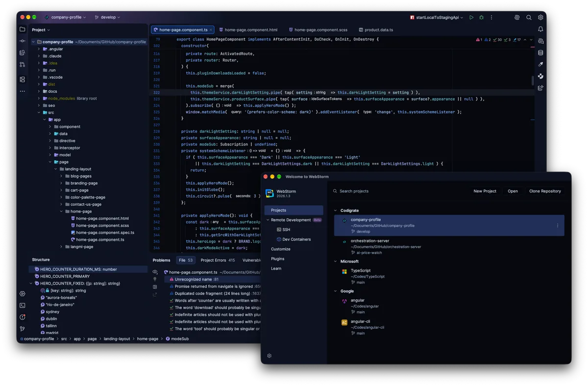
Task: Open the TypeScript project entry
Action: [x=449, y=276]
